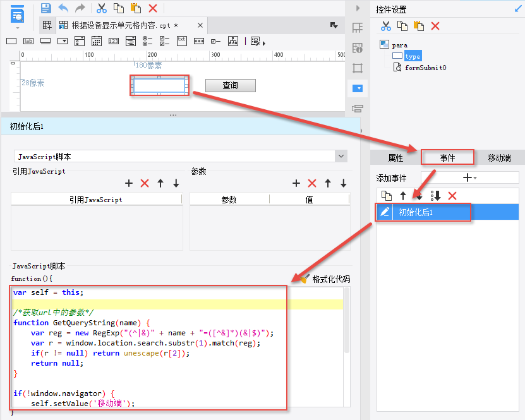Switch to the 事件 tab
The height and width of the screenshot is (420, 525).
tap(447, 158)
